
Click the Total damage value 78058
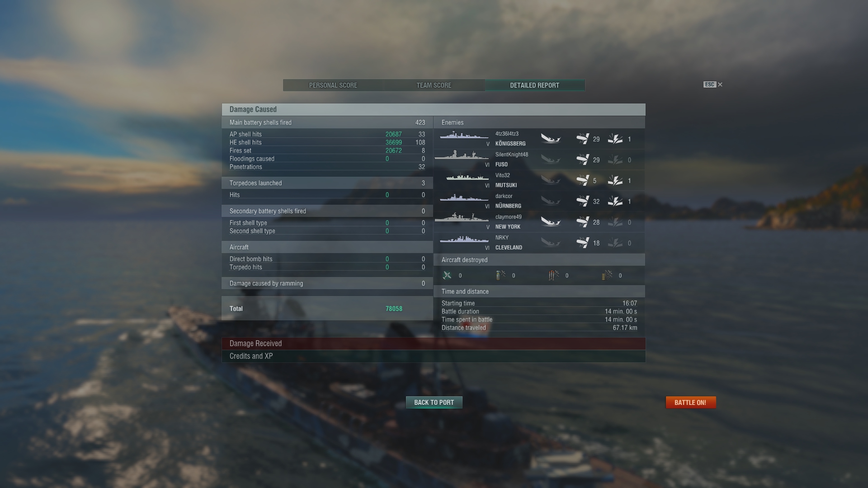394,309
